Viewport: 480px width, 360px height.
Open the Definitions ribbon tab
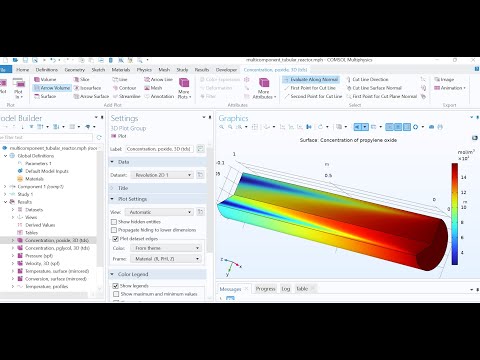(x=47, y=70)
